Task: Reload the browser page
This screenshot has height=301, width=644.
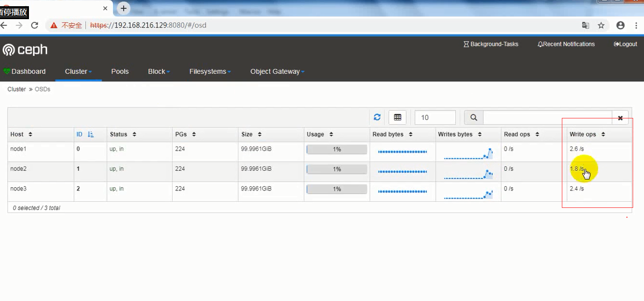Action: [x=35, y=25]
